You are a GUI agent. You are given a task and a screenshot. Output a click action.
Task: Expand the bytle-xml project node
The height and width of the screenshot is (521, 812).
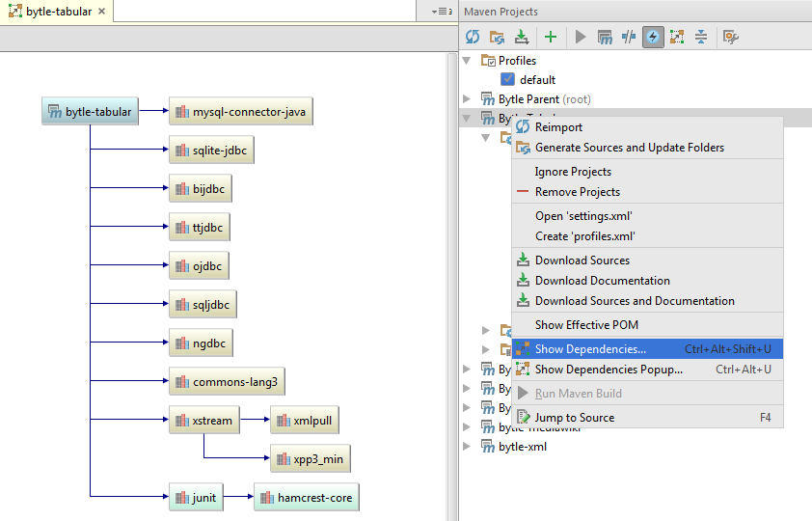point(467,446)
